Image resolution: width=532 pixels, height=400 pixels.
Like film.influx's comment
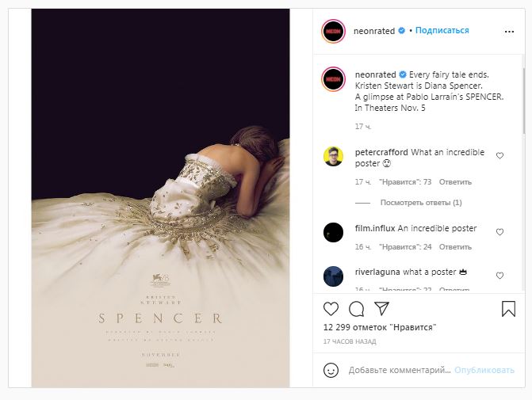click(499, 232)
